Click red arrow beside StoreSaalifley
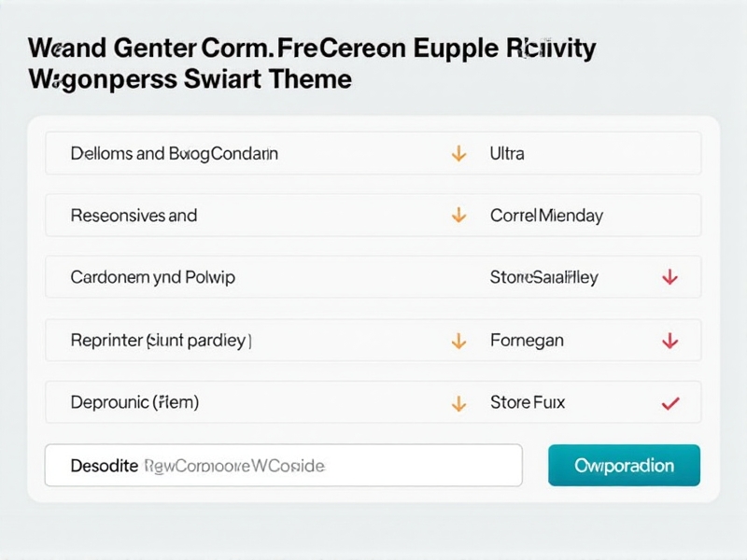 [x=669, y=277]
